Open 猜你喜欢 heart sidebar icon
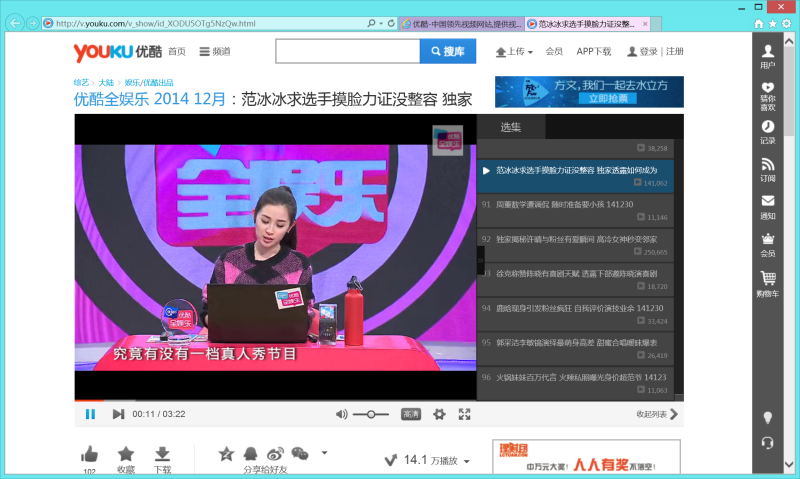The height and width of the screenshot is (479, 800). click(x=767, y=96)
